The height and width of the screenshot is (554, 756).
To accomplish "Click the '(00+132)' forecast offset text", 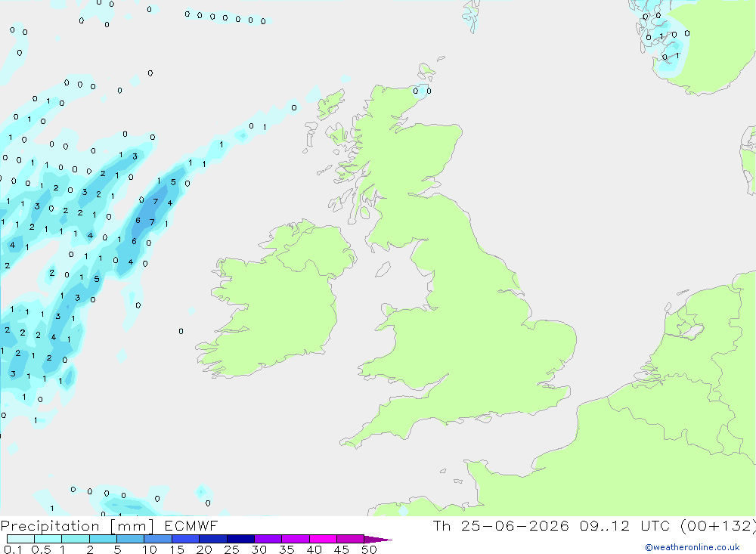I will click(718, 526).
